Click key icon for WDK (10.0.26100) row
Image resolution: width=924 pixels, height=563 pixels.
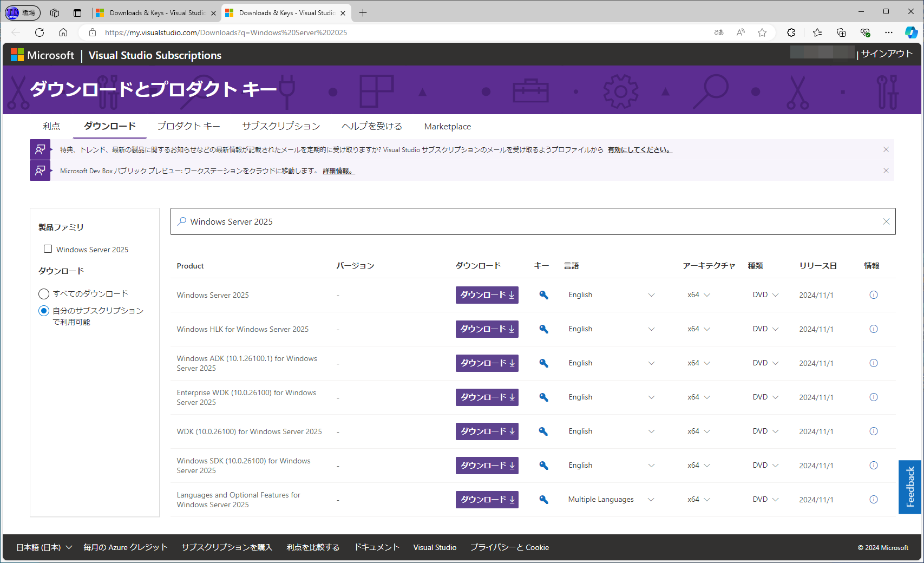tap(543, 431)
